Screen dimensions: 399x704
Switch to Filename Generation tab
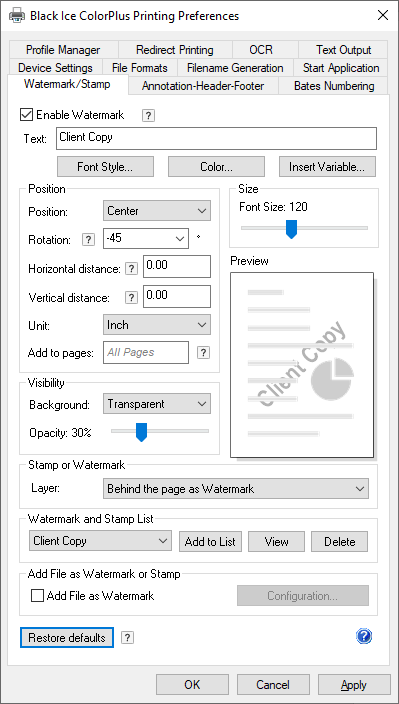[235, 68]
